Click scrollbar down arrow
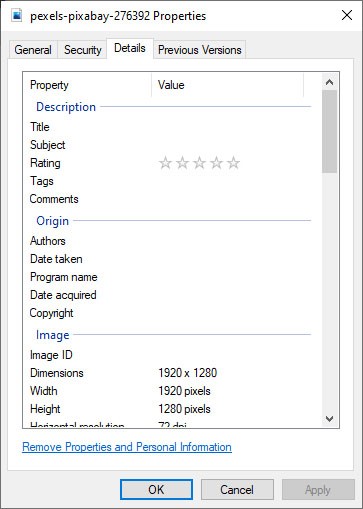The height and width of the screenshot is (509, 363). point(329,419)
